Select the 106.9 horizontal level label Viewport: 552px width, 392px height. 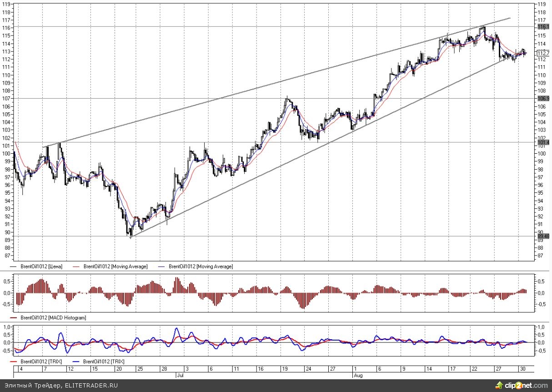543,98
